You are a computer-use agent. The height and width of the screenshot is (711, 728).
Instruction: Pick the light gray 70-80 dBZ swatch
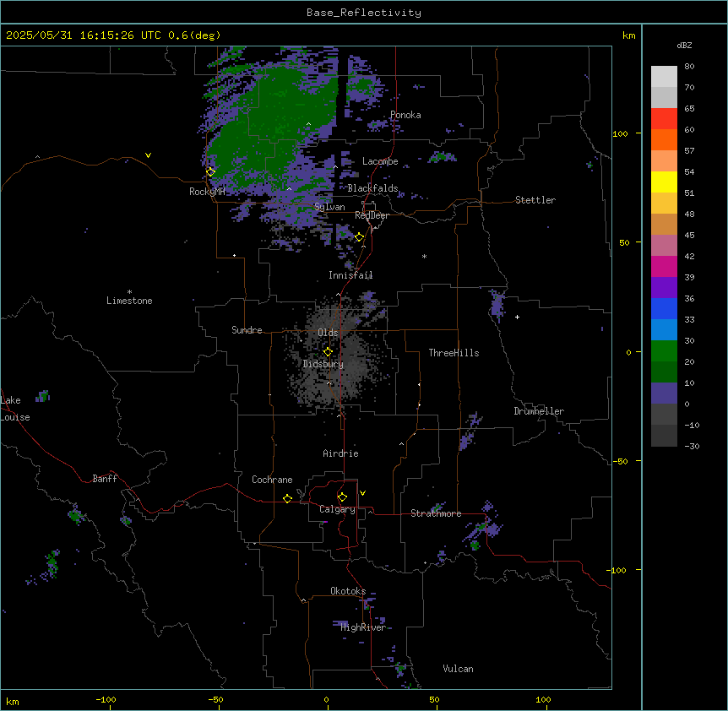coord(664,77)
